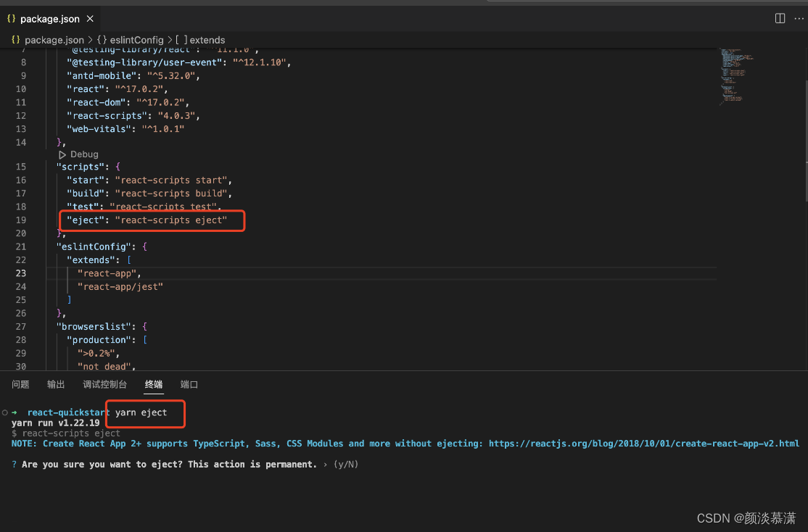Split the editor to the right
The height and width of the screenshot is (532, 808).
(x=780, y=19)
